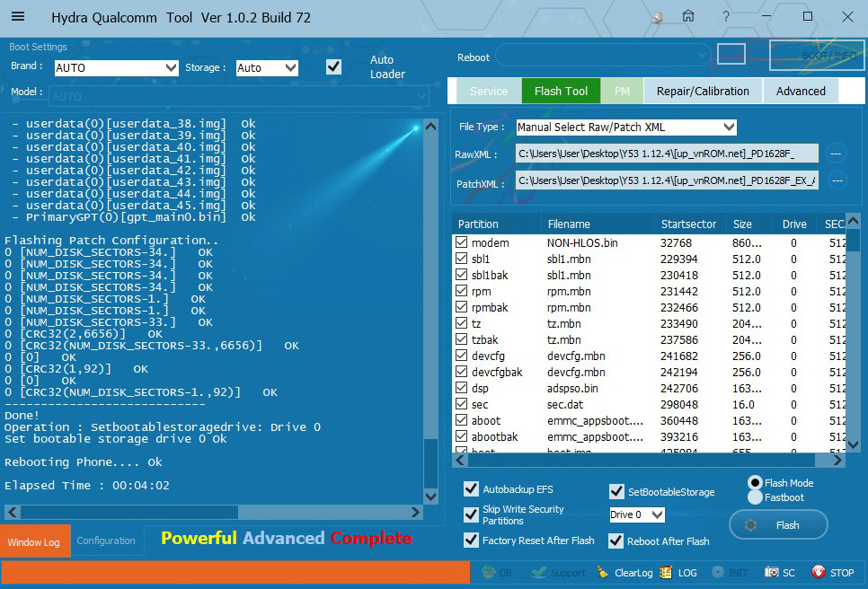Click the STOP icon
Image resolution: width=868 pixels, height=589 pixels.
point(819,573)
